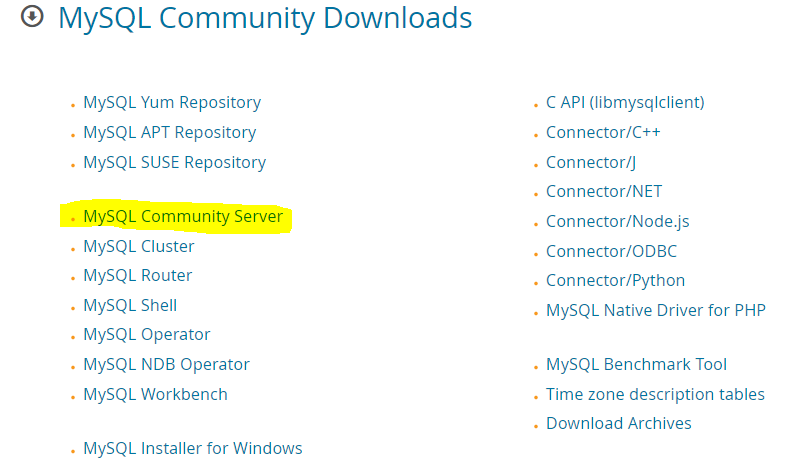View Time zone description tables

(655, 394)
